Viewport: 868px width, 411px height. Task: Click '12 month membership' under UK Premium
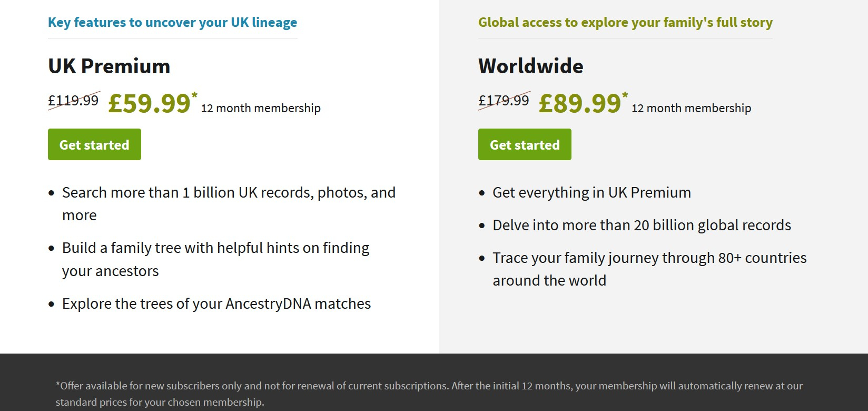click(261, 108)
